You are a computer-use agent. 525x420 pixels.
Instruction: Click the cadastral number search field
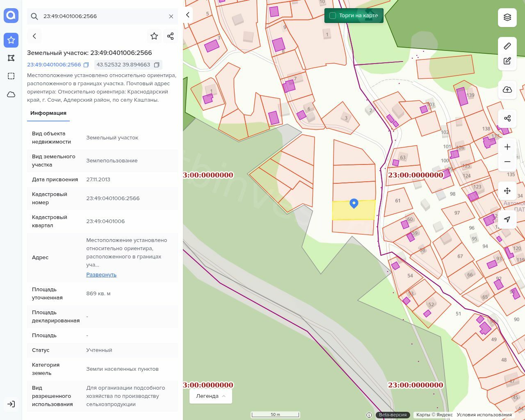[103, 16]
